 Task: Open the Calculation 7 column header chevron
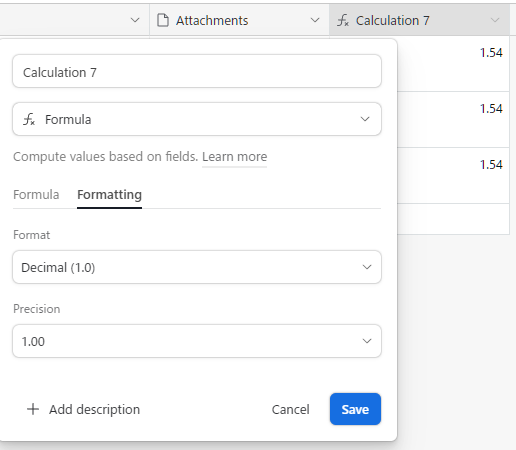point(495,20)
